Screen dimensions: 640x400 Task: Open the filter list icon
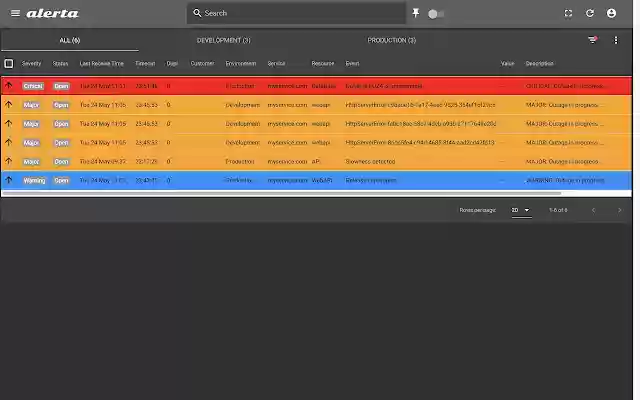pos(592,40)
